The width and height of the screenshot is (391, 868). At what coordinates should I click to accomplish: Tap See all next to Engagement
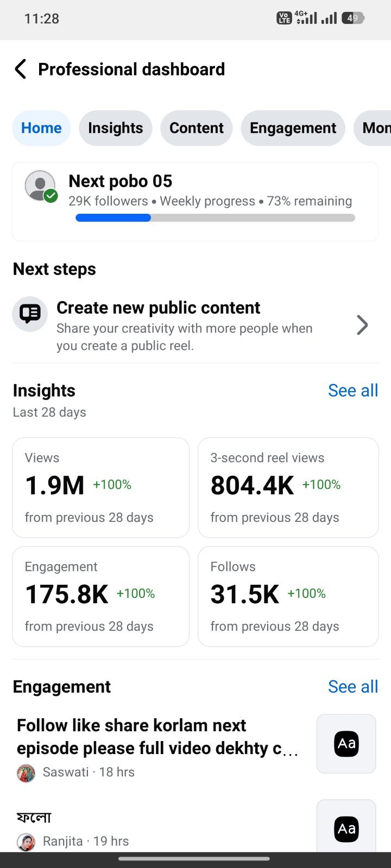[353, 687]
